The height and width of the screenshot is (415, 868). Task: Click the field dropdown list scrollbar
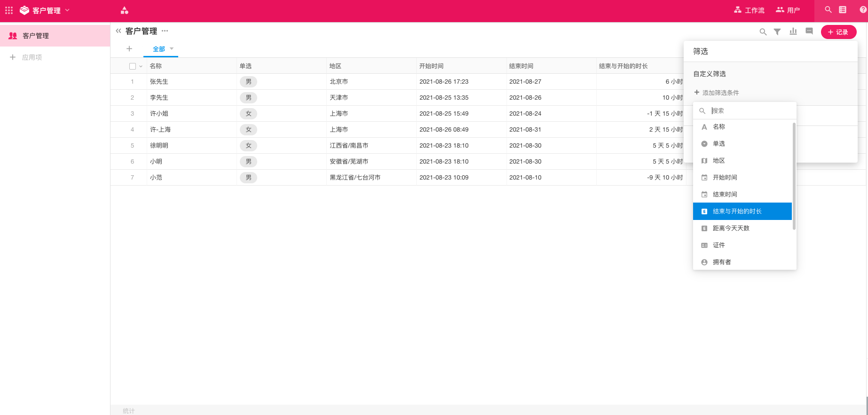(794, 176)
